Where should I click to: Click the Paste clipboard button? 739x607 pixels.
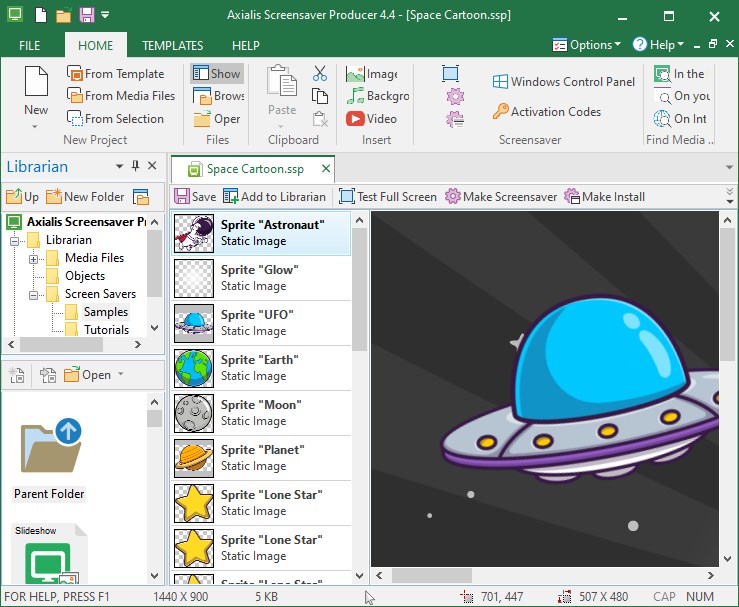tap(282, 98)
